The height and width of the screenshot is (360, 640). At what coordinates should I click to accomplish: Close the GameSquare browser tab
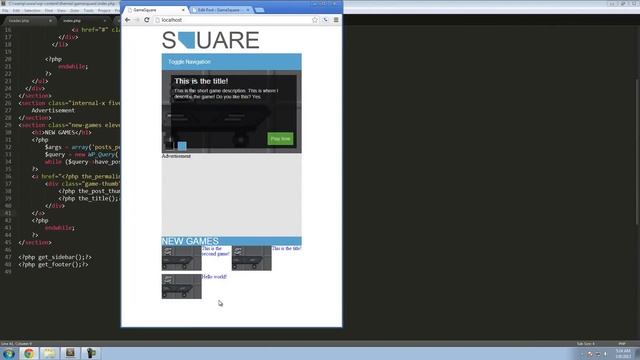coord(183,10)
